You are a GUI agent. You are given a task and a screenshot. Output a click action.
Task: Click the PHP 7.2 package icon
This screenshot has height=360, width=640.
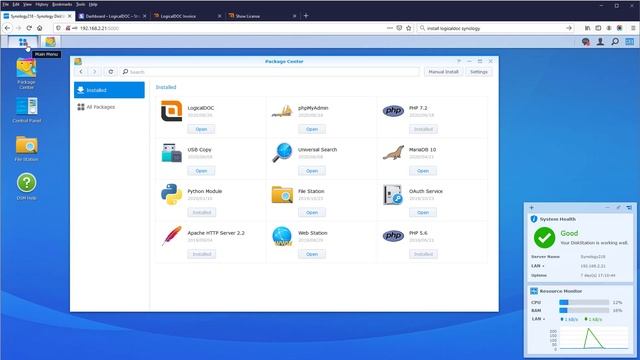tap(393, 111)
